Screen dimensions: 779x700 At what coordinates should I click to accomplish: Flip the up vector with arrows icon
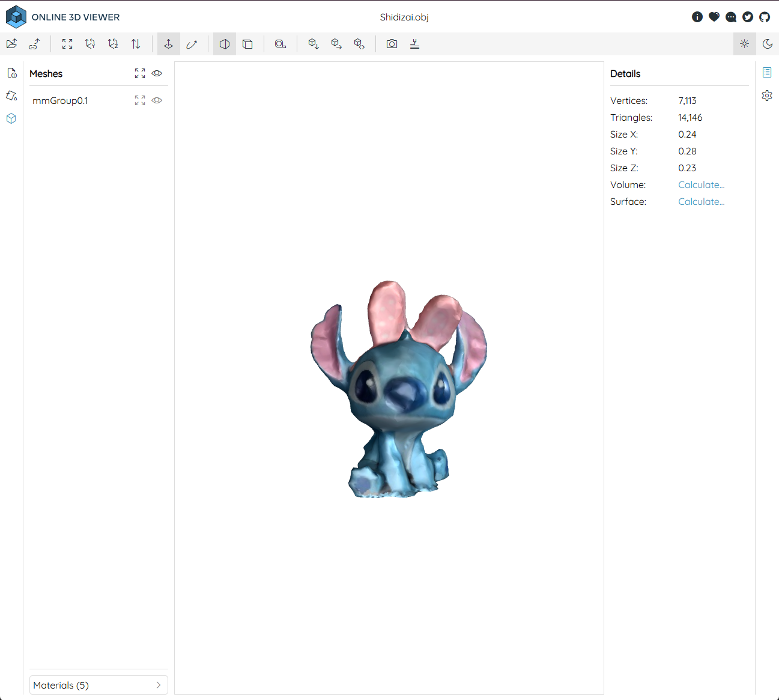click(x=136, y=44)
